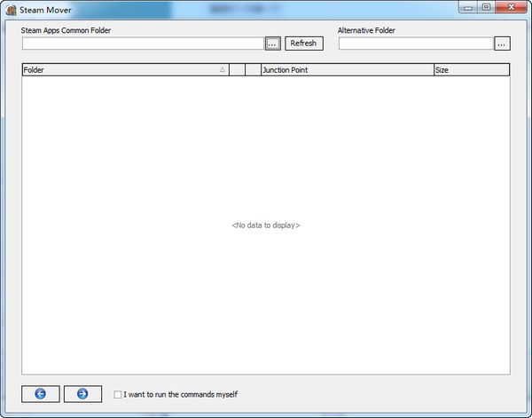
Task: Click the Alternative Folder text field
Action: tap(416, 43)
